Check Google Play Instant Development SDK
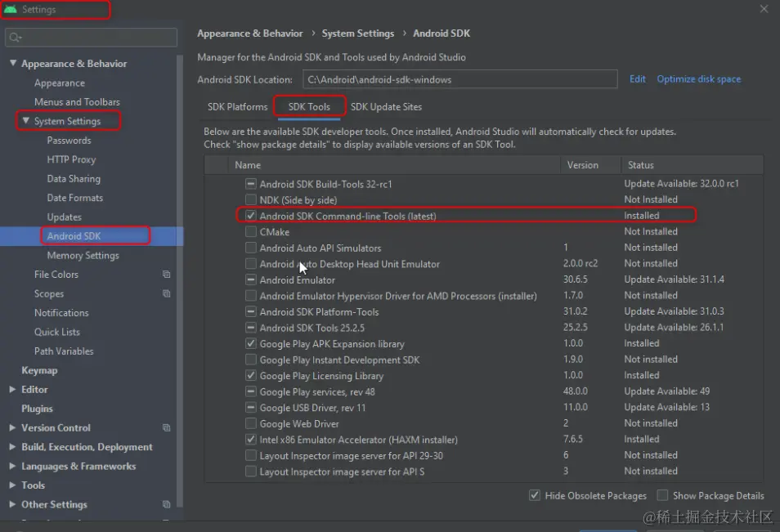 coord(251,360)
